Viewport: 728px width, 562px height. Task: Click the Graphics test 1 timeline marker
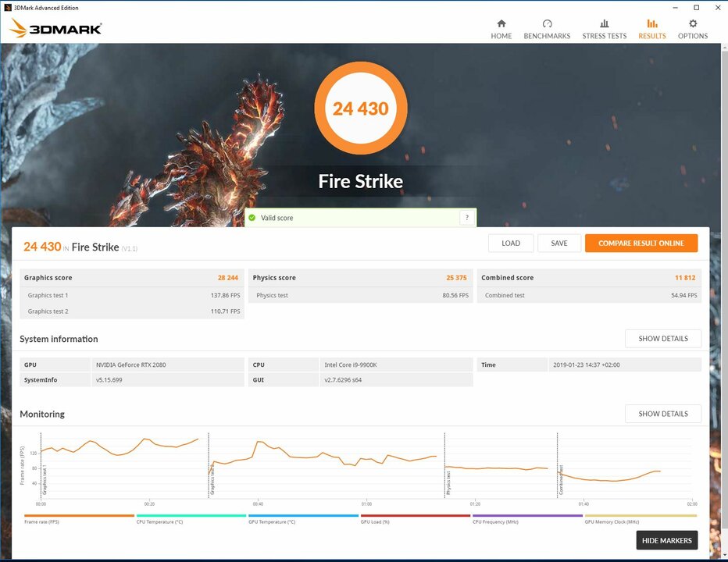(45, 479)
